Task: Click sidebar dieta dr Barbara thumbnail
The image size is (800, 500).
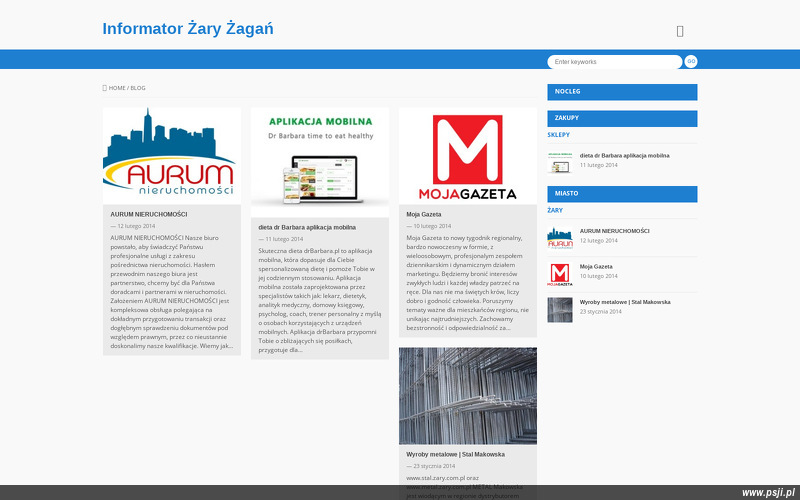Action: [x=560, y=162]
